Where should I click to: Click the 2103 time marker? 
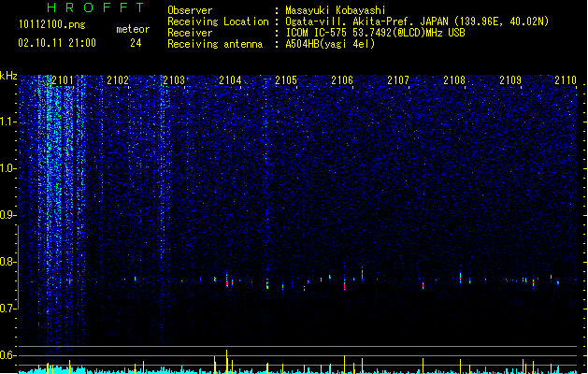[x=174, y=80]
